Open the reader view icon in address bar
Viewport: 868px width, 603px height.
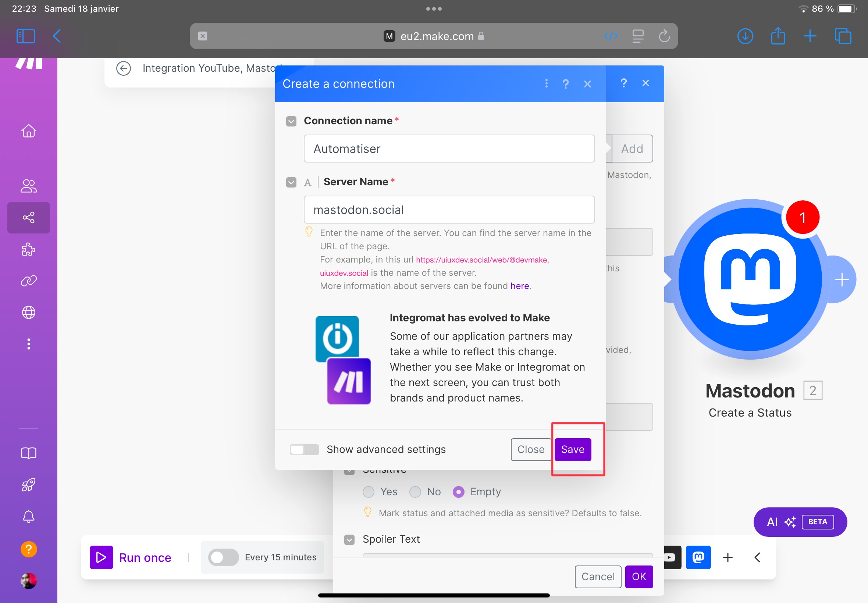click(638, 36)
